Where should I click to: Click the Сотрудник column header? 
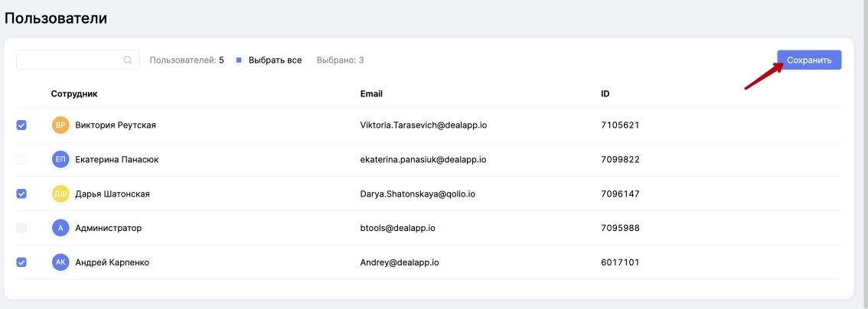(74, 94)
